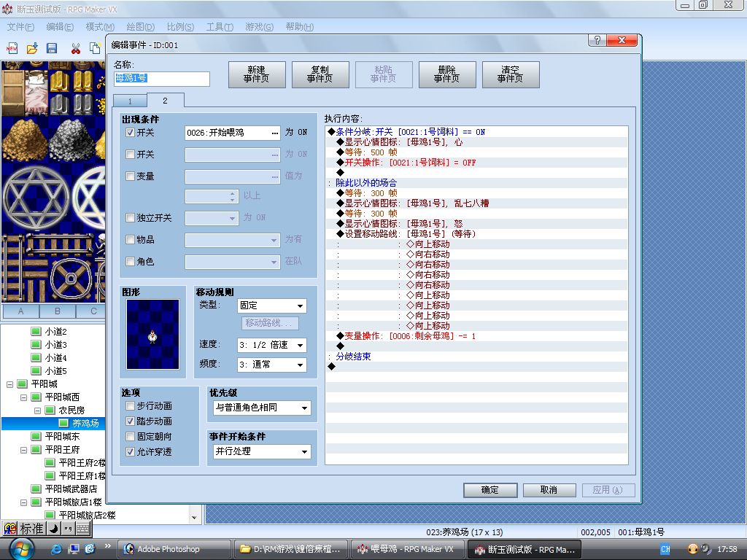The height and width of the screenshot is (560, 747).
Task: Click the chicken graphic preview box
Action: (152, 334)
